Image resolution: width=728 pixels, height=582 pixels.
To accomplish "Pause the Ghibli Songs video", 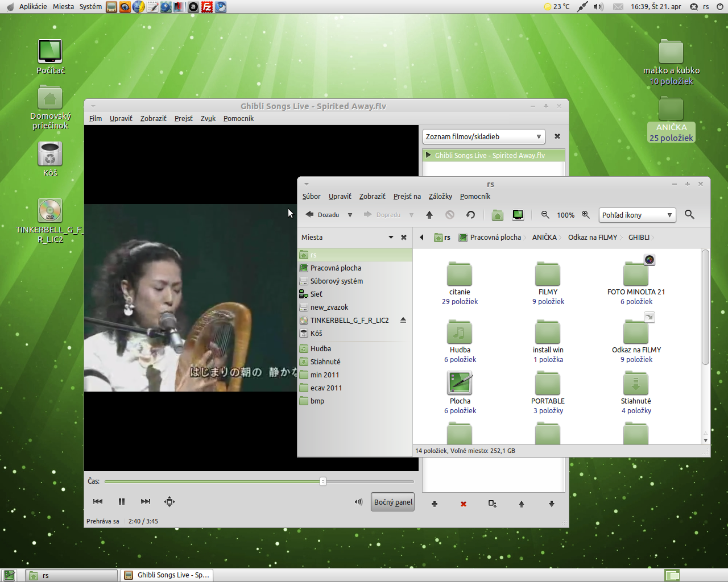I will pyautogui.click(x=121, y=501).
